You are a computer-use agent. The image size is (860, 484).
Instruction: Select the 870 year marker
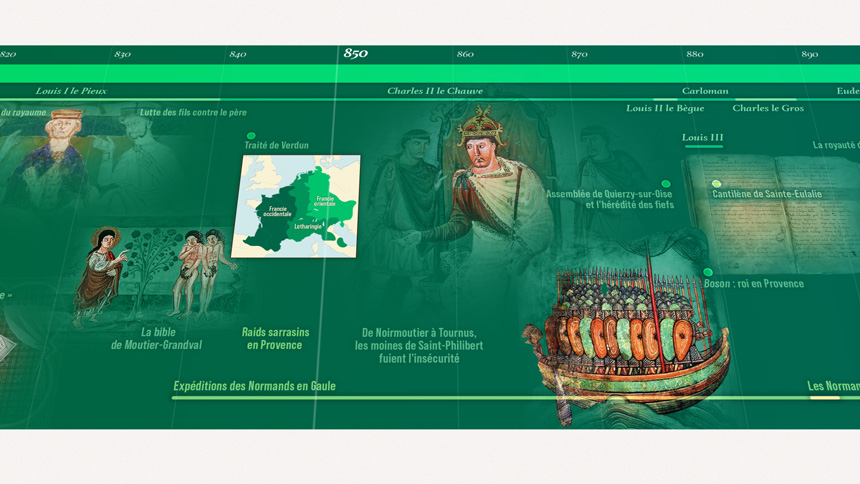[579, 54]
